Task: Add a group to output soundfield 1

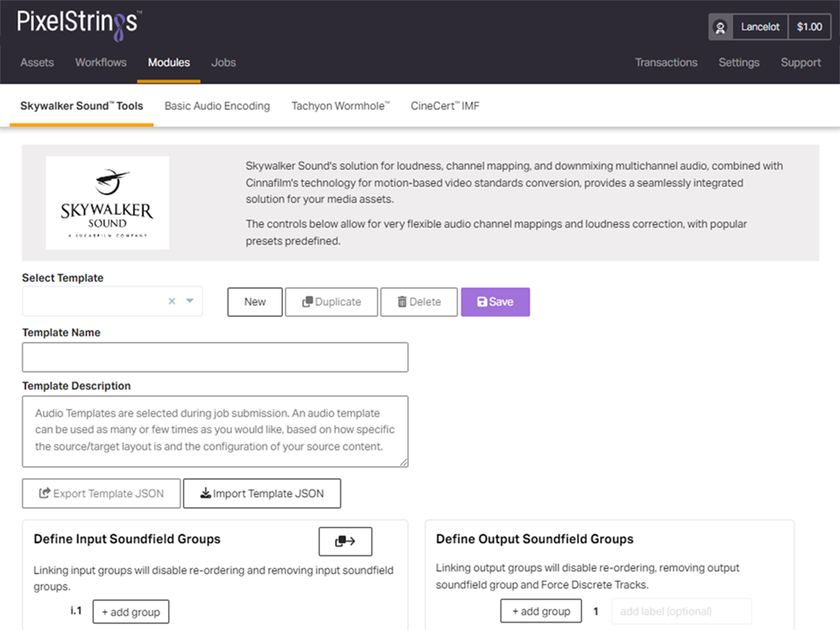Action: coord(541,612)
